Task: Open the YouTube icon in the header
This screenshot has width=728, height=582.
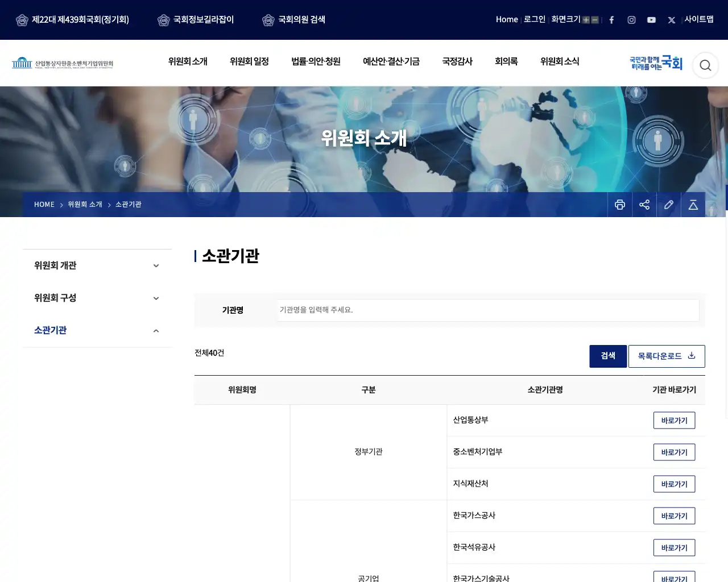Action: pyautogui.click(x=651, y=20)
